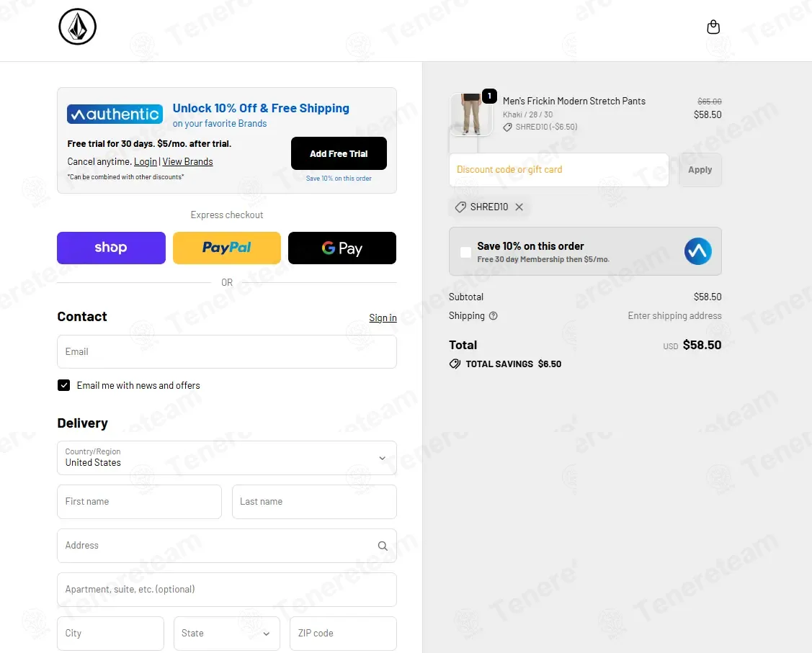The width and height of the screenshot is (812, 653).
Task: Click the Shipping help question mark icon
Action: [494, 316]
